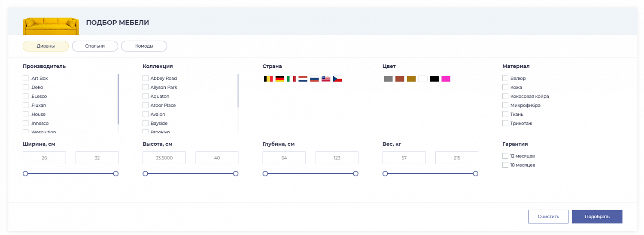Pick the white color swatch
This screenshot has height=235, width=644.
423,79
